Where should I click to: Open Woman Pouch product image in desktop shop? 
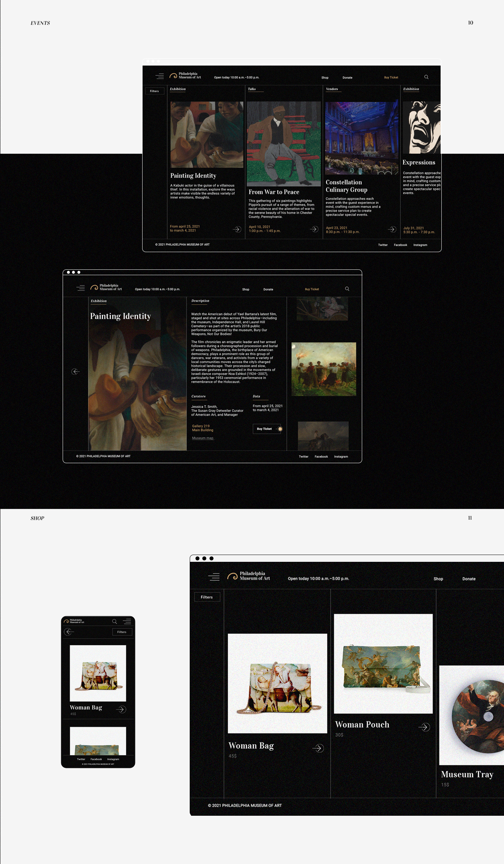click(383, 664)
